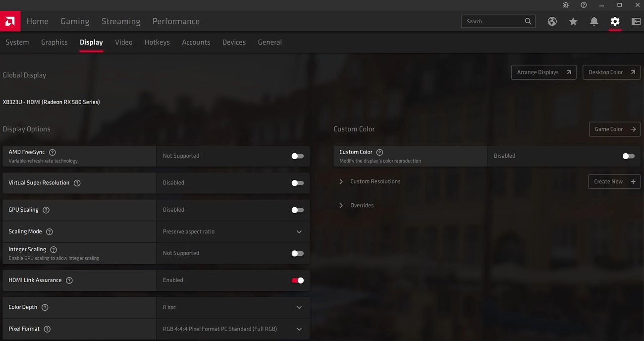The image size is (644, 341).
Task: Switch to Accounts settings tab
Action: (196, 42)
